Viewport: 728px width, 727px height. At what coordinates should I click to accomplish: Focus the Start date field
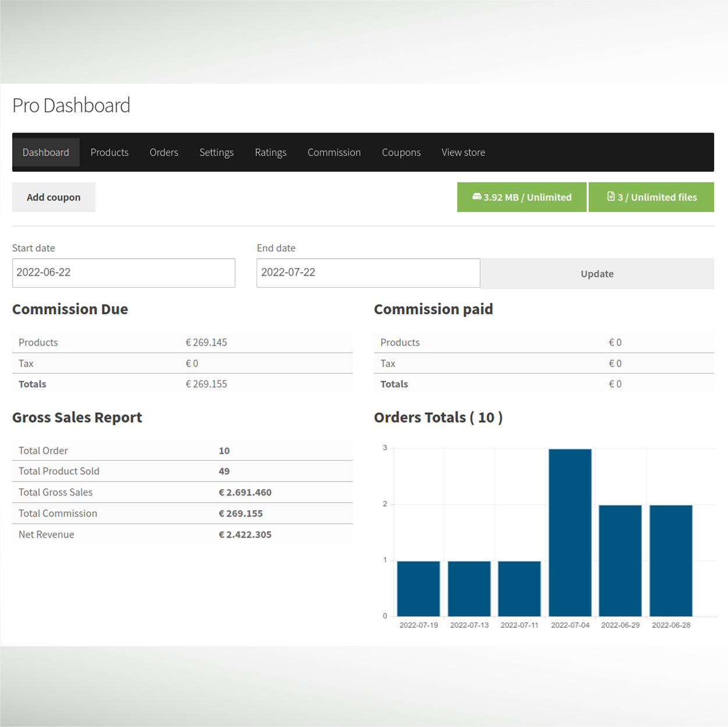coord(123,273)
